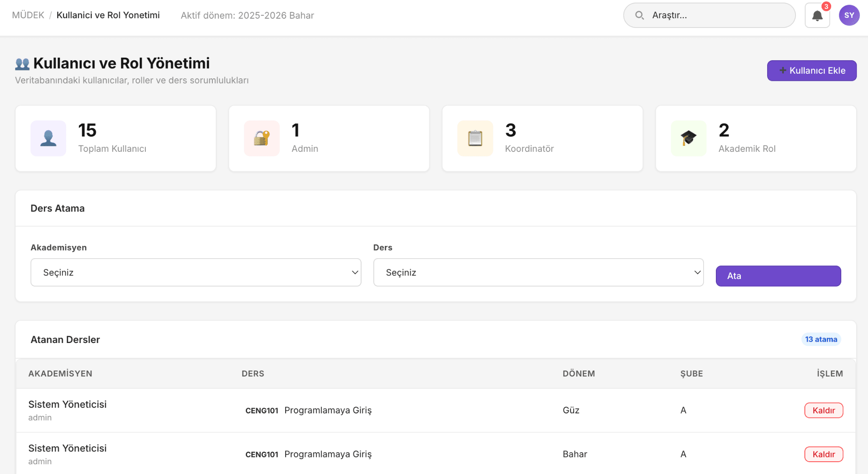
Task: Remove the CENG101 Bahar assignment with Kaldır
Action: click(823, 454)
